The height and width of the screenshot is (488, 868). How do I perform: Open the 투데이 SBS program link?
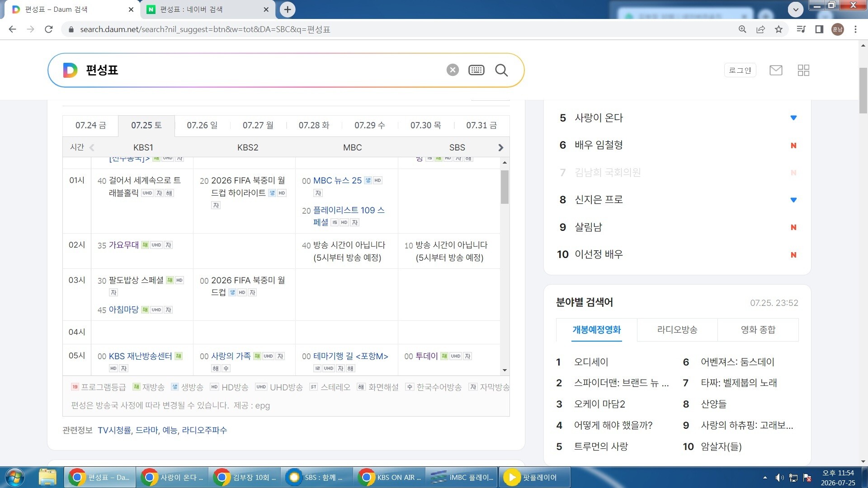tap(426, 356)
